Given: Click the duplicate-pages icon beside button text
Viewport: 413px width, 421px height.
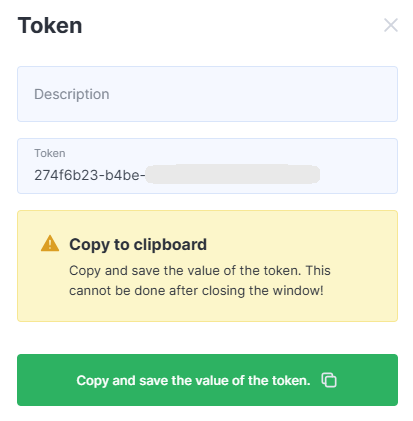Looking at the screenshot, I should [x=329, y=380].
